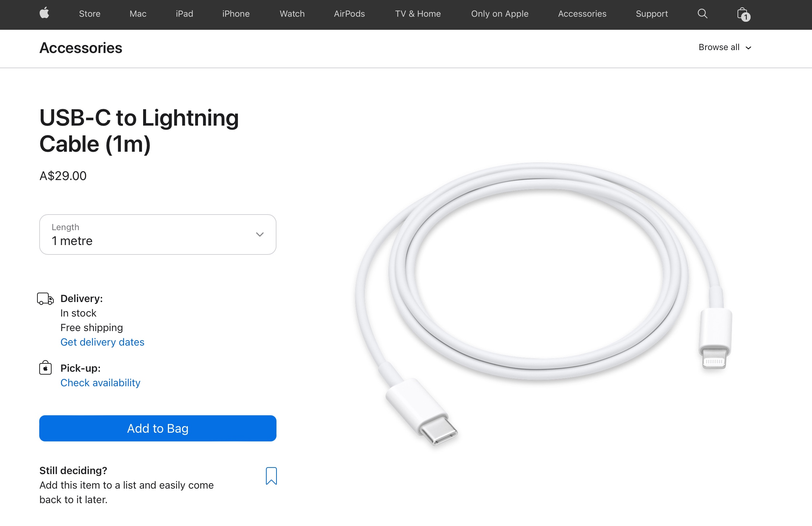Save item with the bookmark icon
The image size is (812, 526).
[x=271, y=476]
